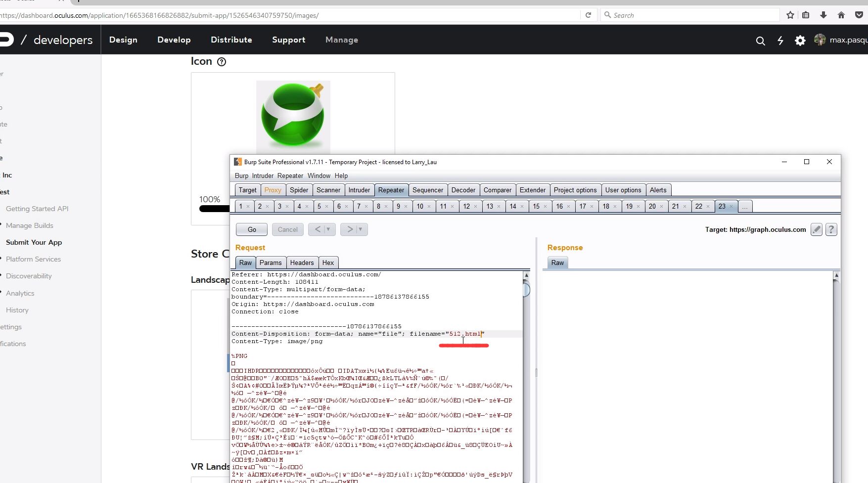Open the Intruder menu in menu bar

263,176
